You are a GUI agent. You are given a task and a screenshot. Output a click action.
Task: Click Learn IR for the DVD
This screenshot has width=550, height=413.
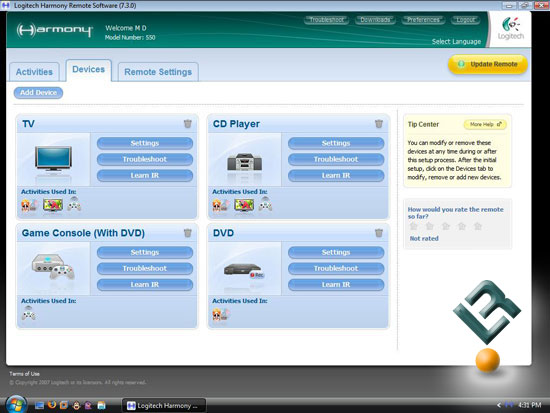tap(336, 285)
